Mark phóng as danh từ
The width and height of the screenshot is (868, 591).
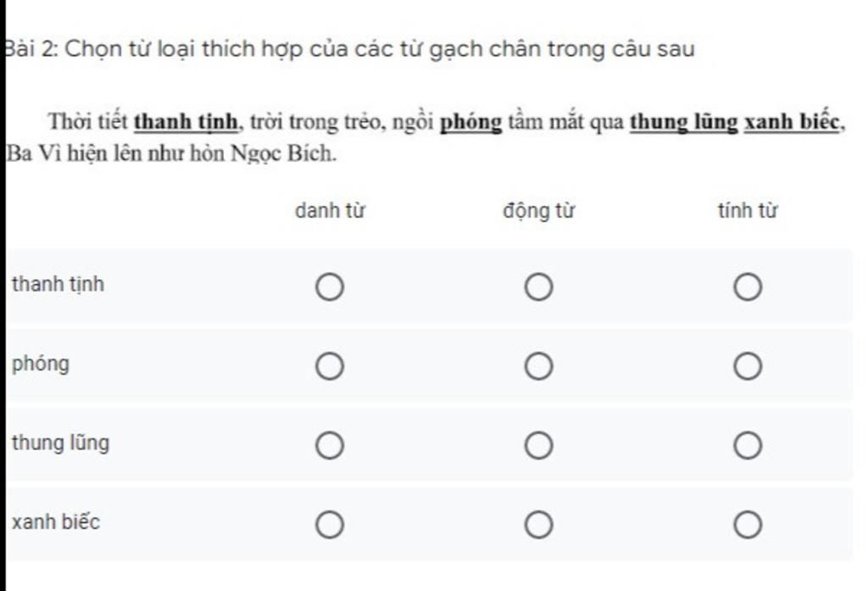330,366
